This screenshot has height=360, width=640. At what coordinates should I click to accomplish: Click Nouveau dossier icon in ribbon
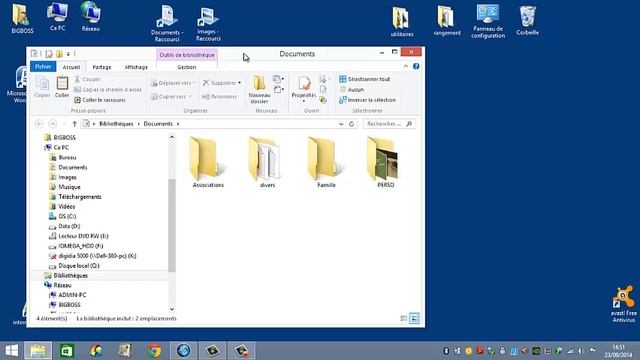tap(260, 89)
